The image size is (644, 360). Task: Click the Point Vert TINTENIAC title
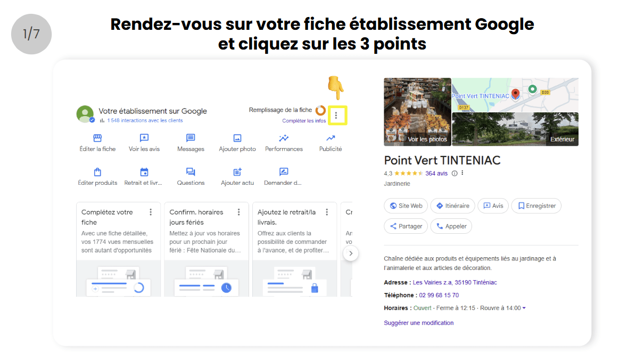pyautogui.click(x=442, y=160)
